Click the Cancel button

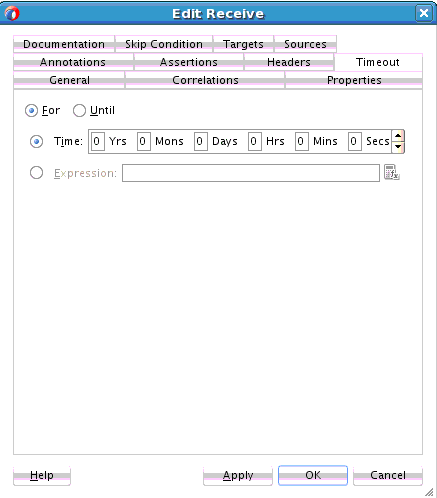[388, 475]
